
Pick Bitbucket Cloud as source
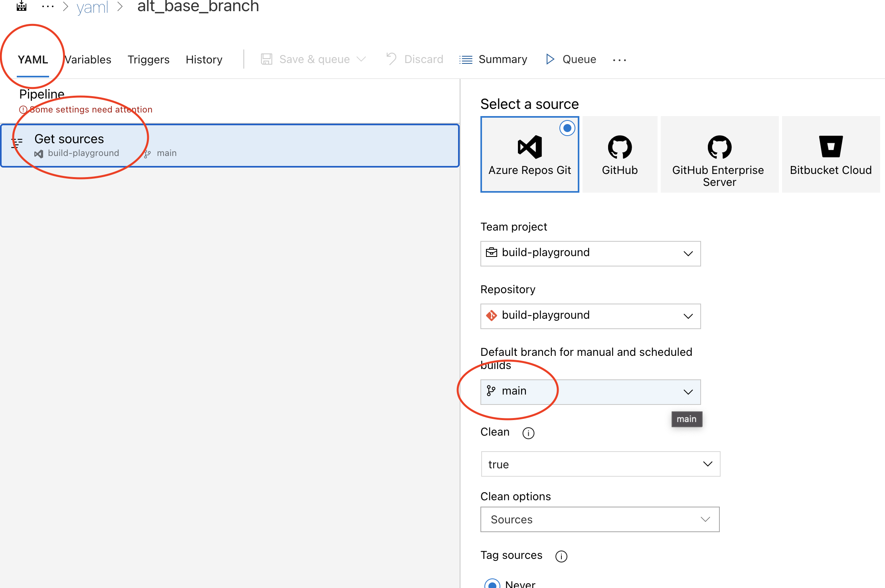(x=831, y=154)
